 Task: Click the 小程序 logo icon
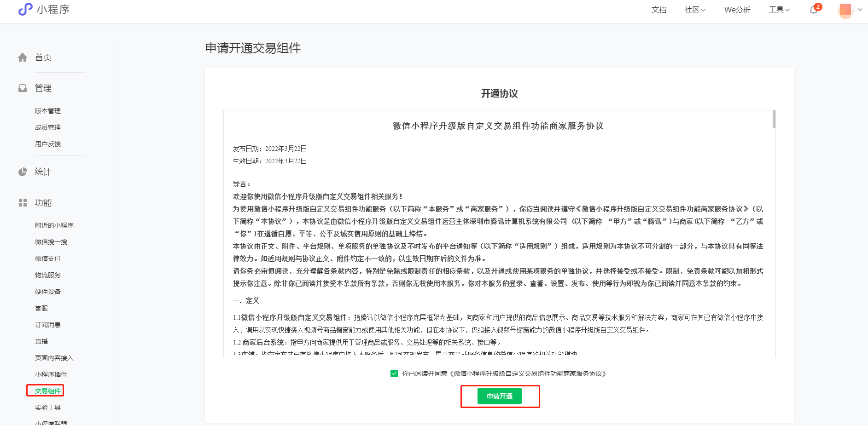25,9
